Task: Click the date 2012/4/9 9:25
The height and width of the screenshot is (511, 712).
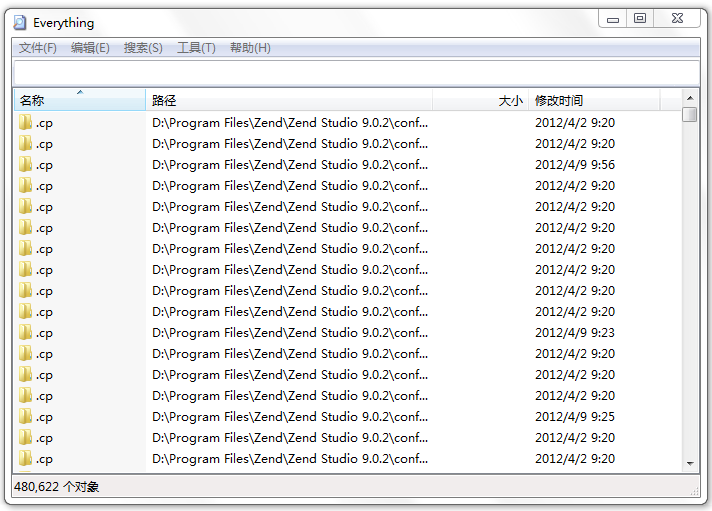Action: pyautogui.click(x=575, y=417)
